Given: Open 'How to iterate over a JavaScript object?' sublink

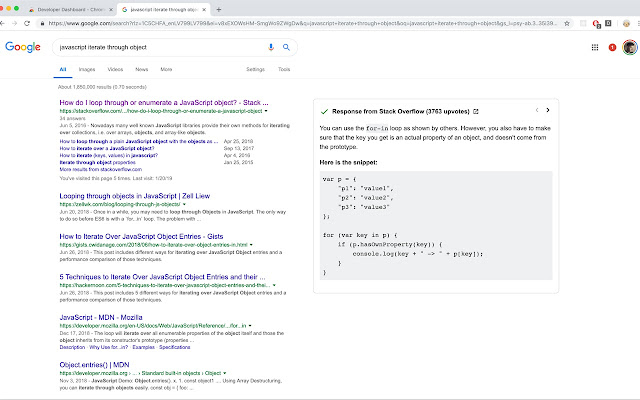Looking at the screenshot, I should point(107,148).
